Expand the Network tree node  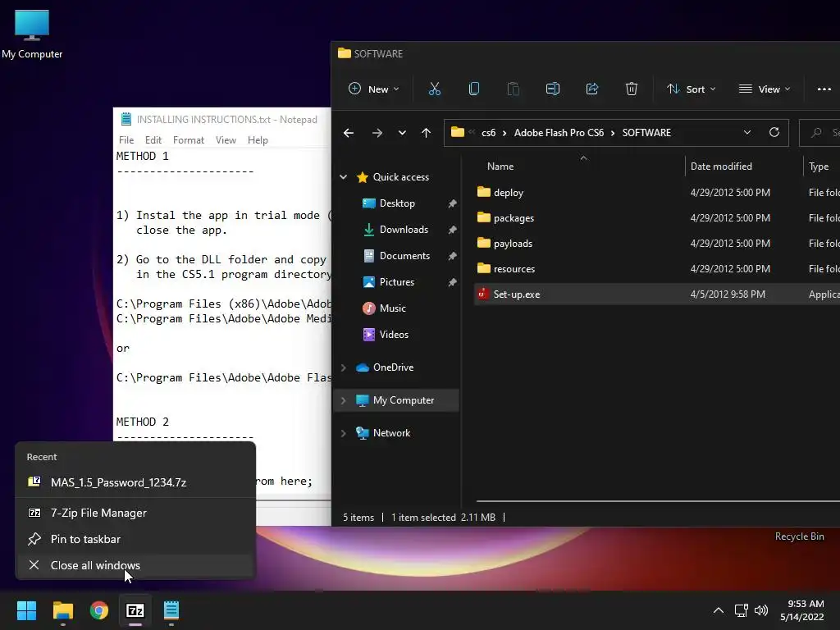point(344,433)
